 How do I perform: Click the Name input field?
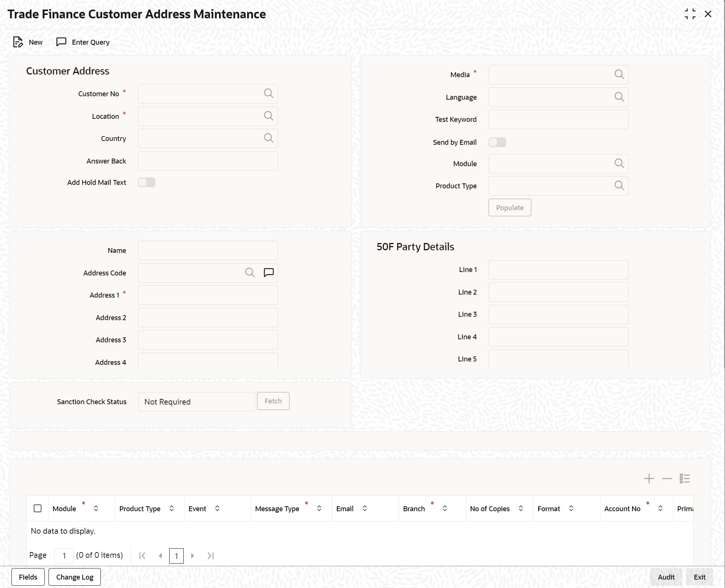click(208, 250)
